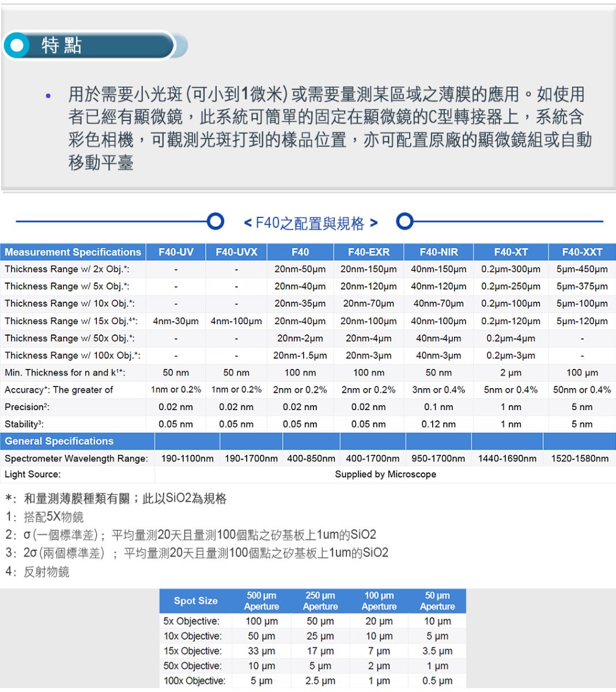Click the Measurement Specifications table header
The image size is (616, 692).
pyautogui.click(x=73, y=252)
